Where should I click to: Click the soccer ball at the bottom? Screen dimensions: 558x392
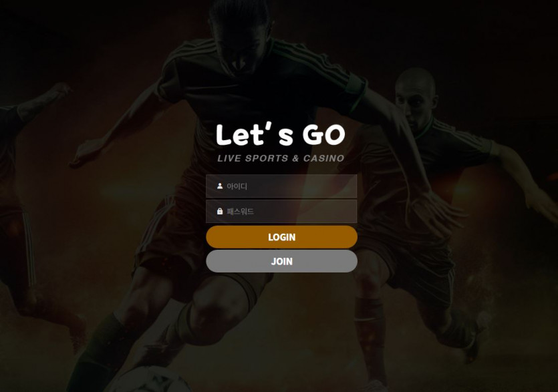tap(153, 380)
